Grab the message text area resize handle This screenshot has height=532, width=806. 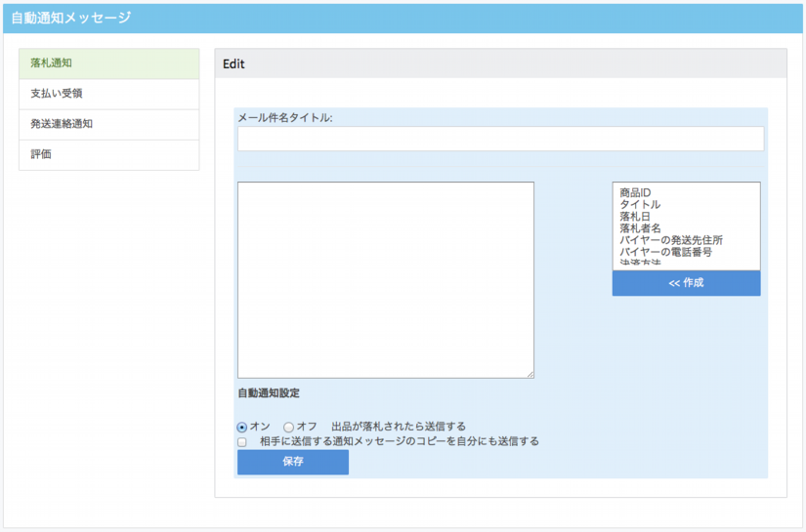530,374
